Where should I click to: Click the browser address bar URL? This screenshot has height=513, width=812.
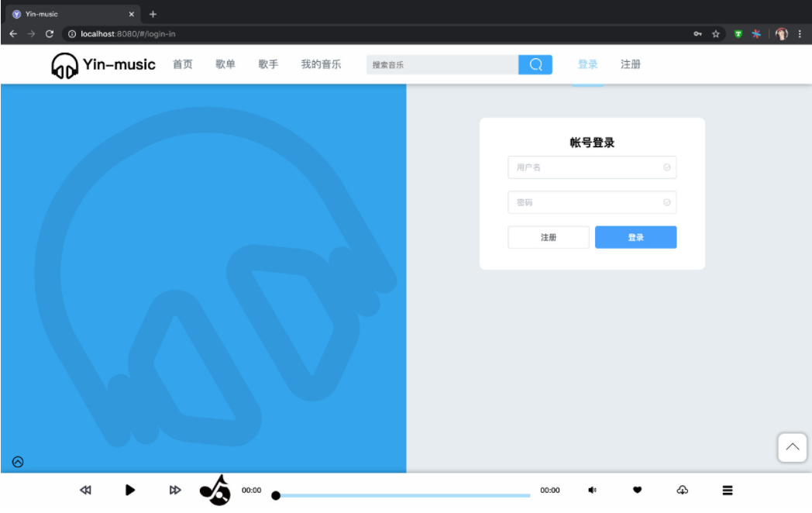(128, 33)
